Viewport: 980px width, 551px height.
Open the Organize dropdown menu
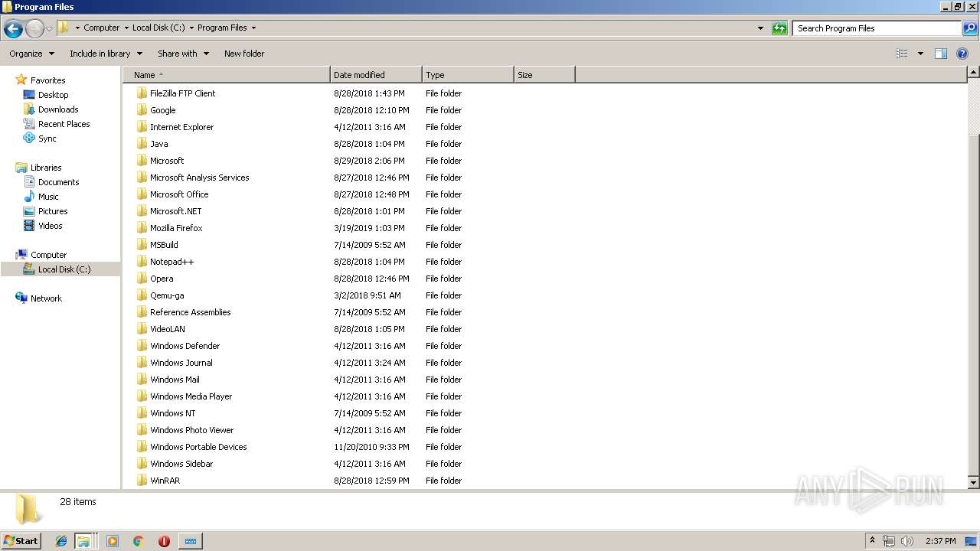(32, 54)
